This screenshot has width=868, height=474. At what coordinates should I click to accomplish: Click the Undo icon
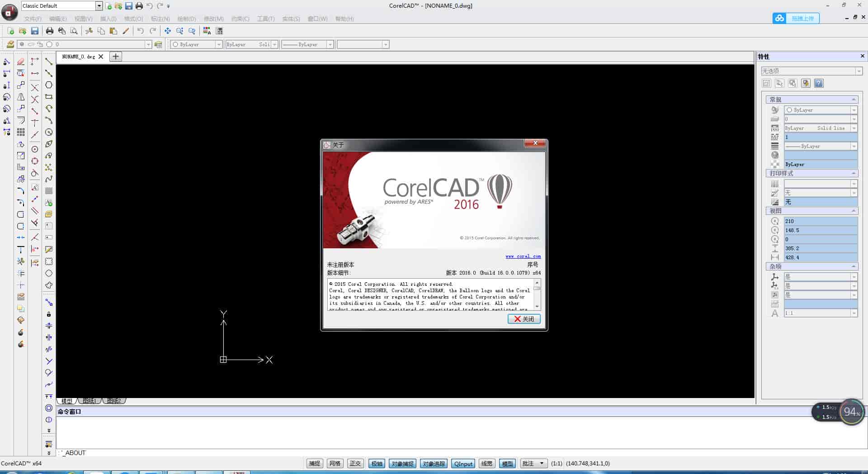(140, 31)
